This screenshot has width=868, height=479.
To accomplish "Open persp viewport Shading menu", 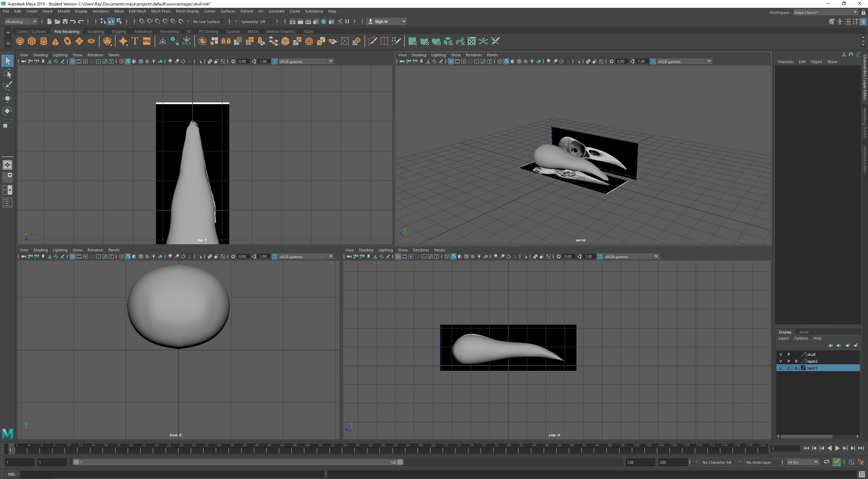I will click(x=419, y=55).
